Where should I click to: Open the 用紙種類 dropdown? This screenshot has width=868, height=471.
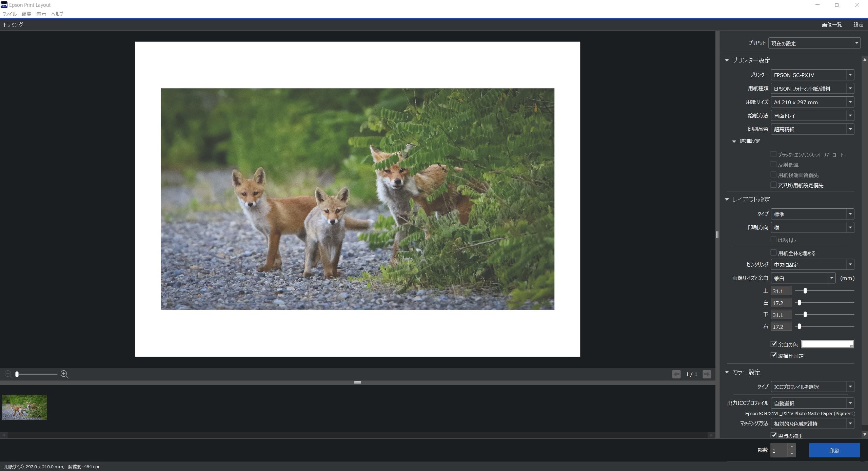(812, 89)
